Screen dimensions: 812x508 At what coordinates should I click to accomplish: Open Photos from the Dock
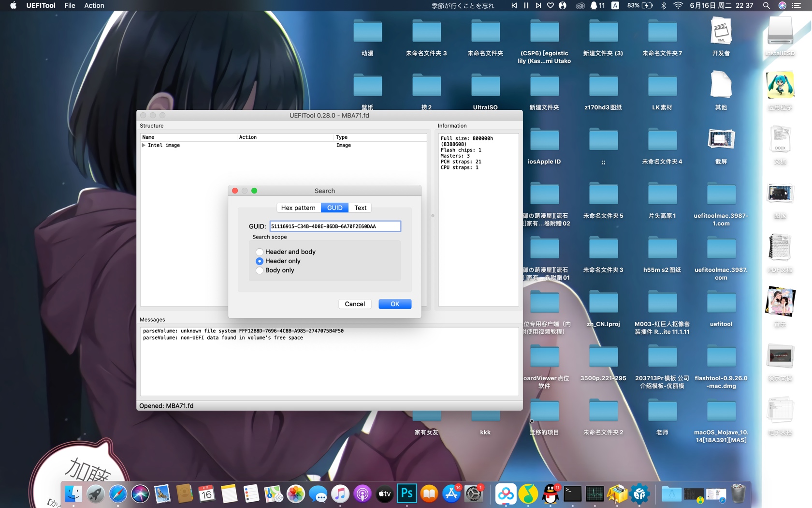[x=296, y=494]
